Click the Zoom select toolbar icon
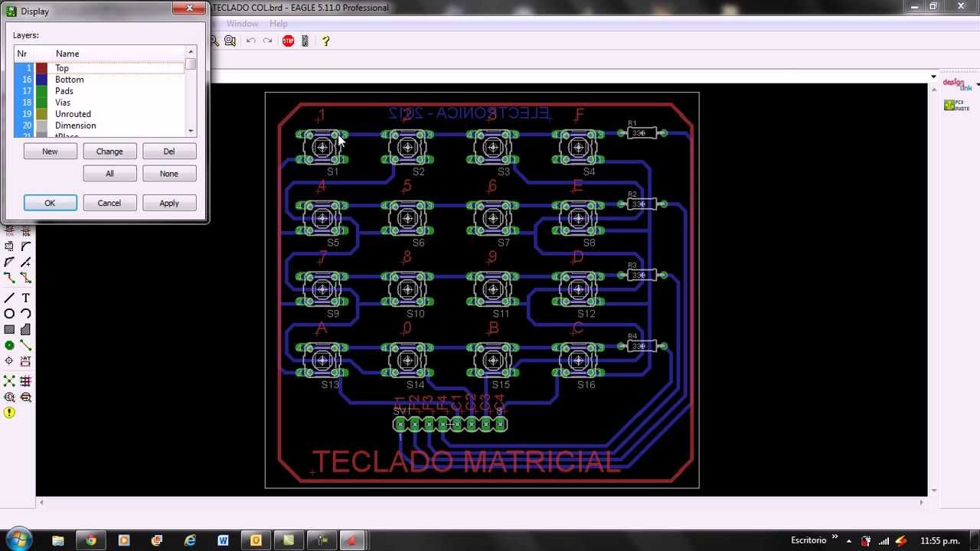980x551 pixels. tap(230, 41)
